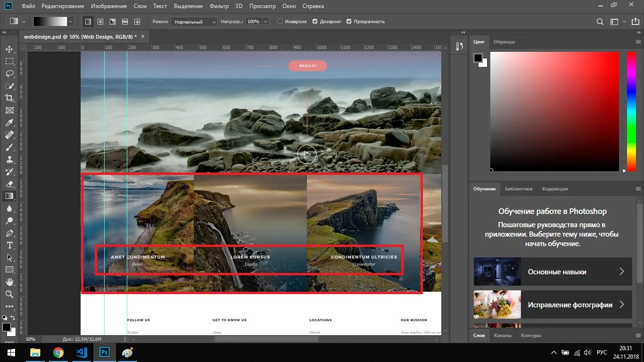Open the Фильтр menu
The image size is (644, 362).
219,6
